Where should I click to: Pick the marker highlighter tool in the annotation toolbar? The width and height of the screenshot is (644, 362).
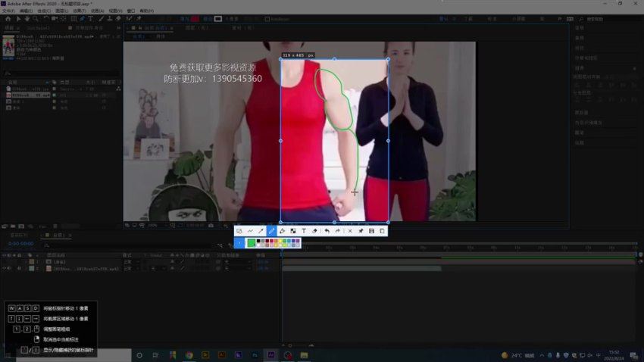(x=282, y=231)
